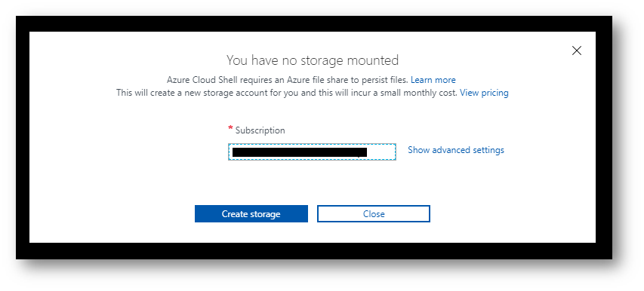Open the Subscription dropdown
Screen dimensions: 644x291
tap(312, 152)
